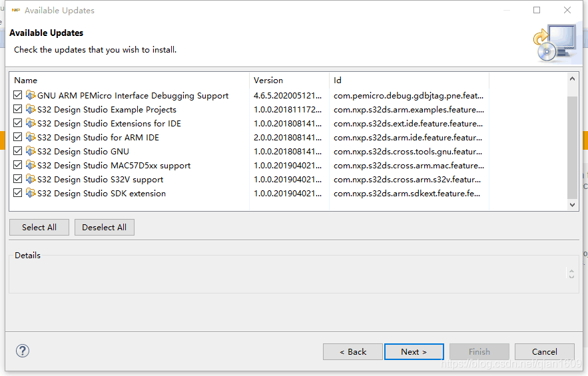Click the SDK extension feature icon
The width and height of the screenshot is (588, 376).
click(31, 194)
